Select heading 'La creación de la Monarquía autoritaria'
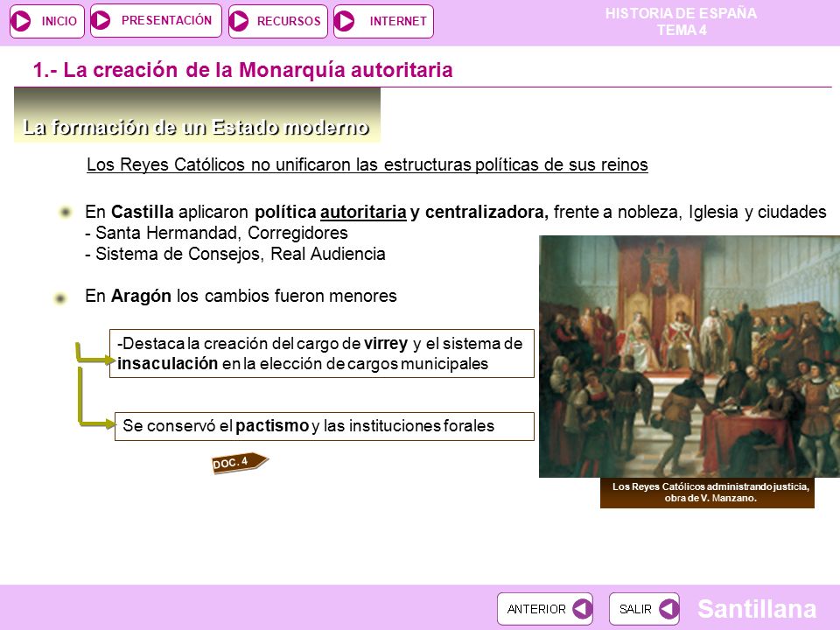The height and width of the screenshot is (630, 840). pyautogui.click(x=242, y=70)
